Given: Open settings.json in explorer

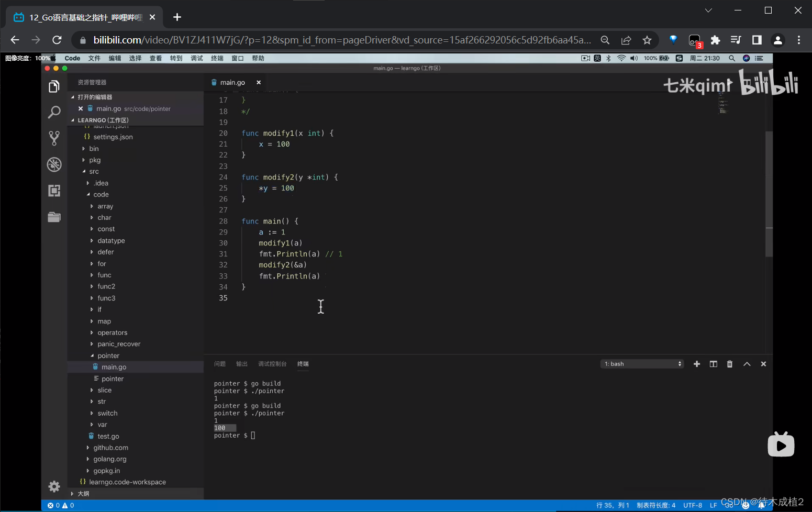Looking at the screenshot, I should (113, 137).
